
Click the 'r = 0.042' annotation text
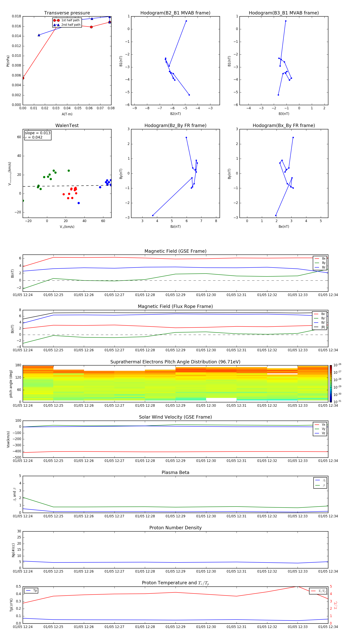pyautogui.click(x=34, y=137)
